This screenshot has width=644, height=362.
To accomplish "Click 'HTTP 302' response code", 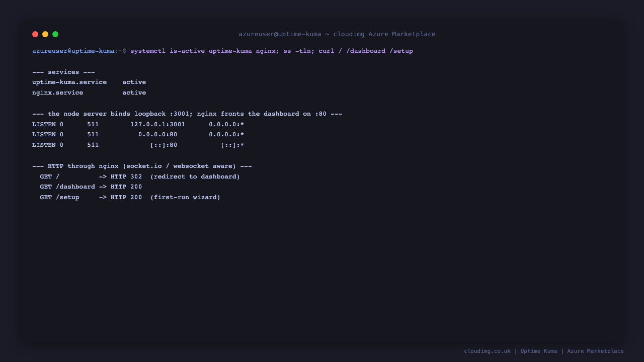I will click(126, 176).
